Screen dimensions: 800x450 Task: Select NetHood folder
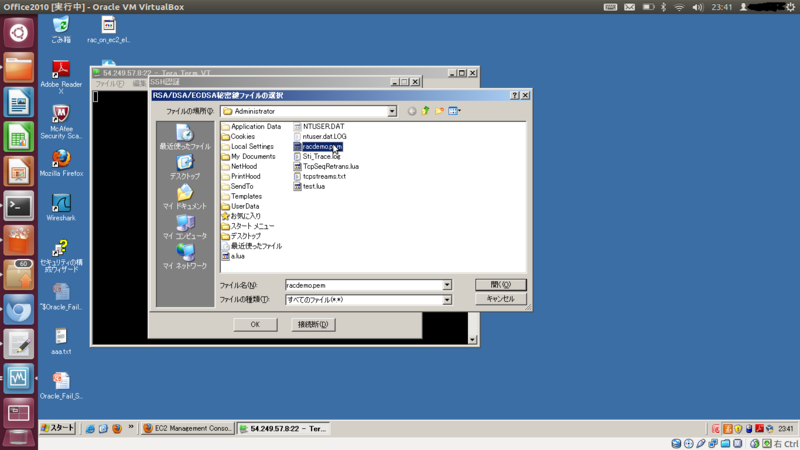(x=239, y=166)
